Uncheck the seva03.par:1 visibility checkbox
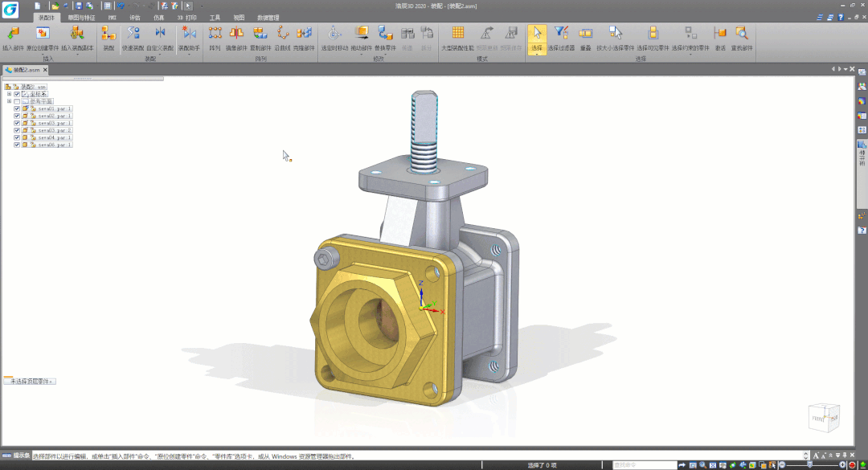Screen dimensions: 868x470 click(17, 123)
